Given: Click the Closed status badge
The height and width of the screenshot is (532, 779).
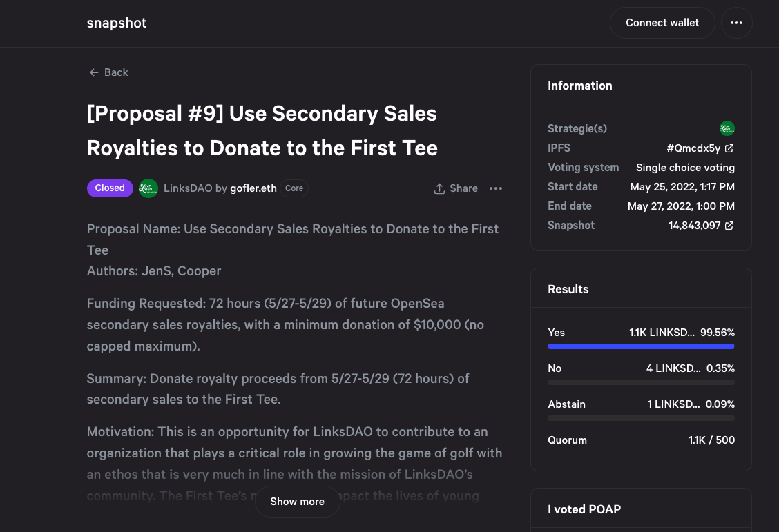Looking at the screenshot, I should 110,188.
